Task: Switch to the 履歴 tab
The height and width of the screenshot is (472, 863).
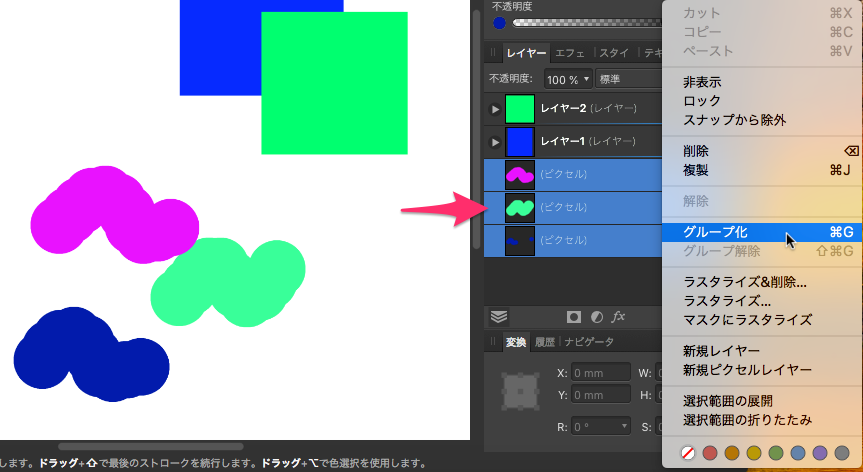Action: (544, 342)
